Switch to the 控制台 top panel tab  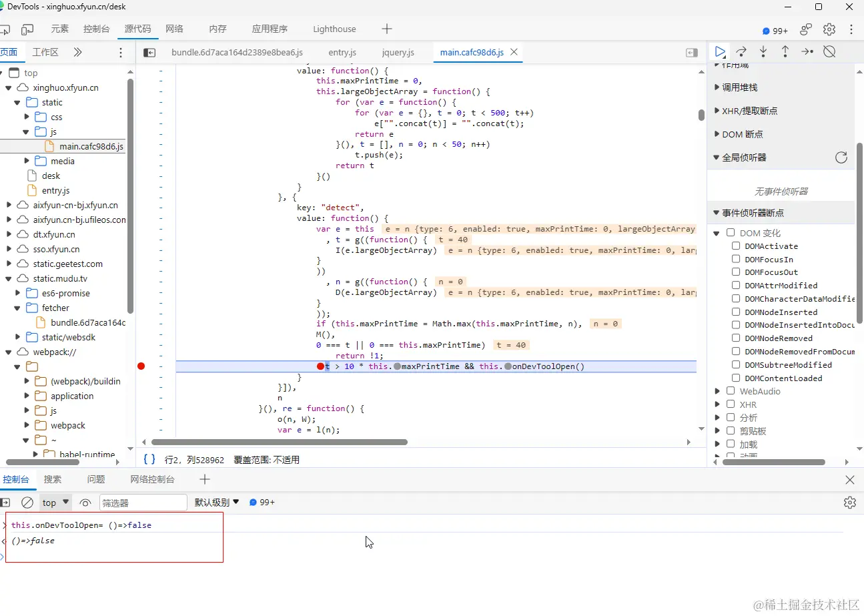97,29
